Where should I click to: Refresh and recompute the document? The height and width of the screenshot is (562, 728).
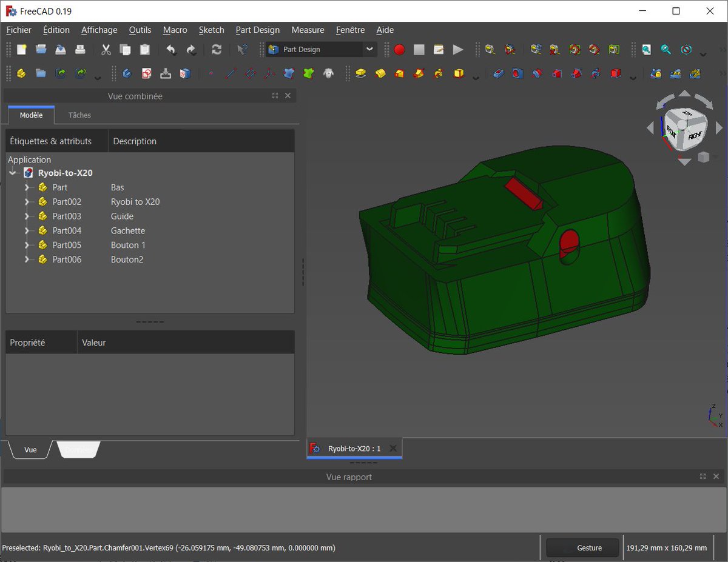[217, 50]
